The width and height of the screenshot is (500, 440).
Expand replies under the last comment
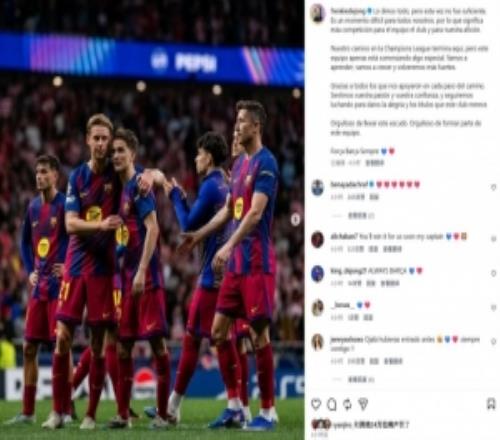point(361,379)
